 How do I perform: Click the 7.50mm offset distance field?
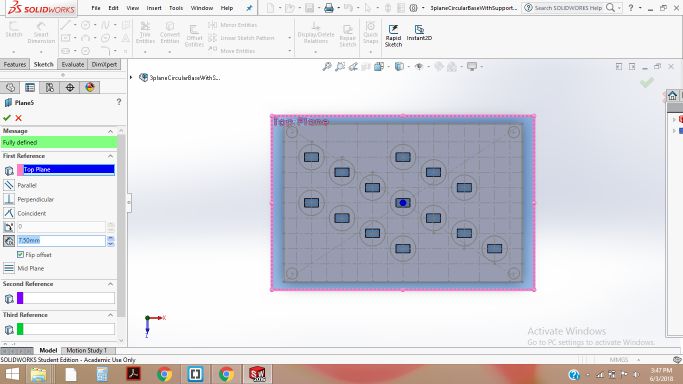pyautogui.click(x=61, y=240)
